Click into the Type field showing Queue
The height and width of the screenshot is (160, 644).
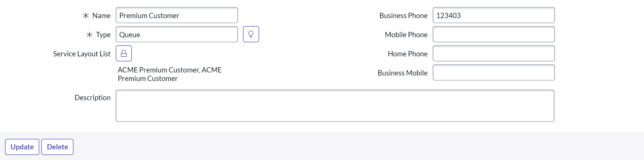177,34
